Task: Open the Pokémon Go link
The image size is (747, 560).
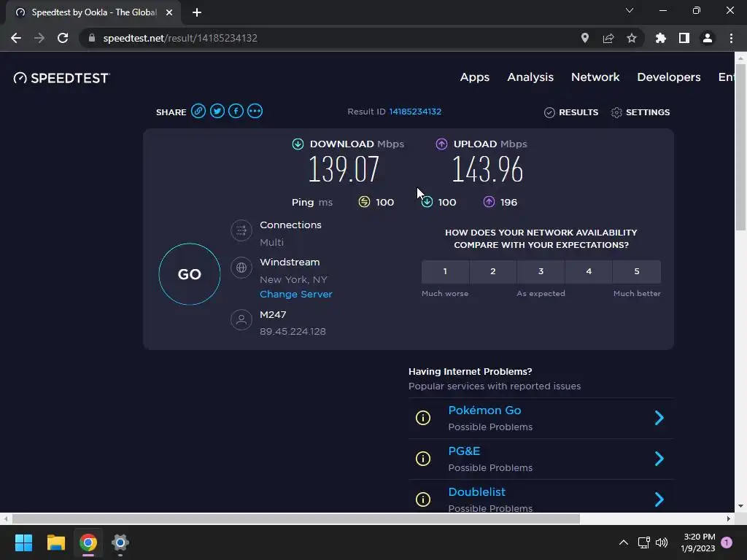Action: click(x=484, y=410)
